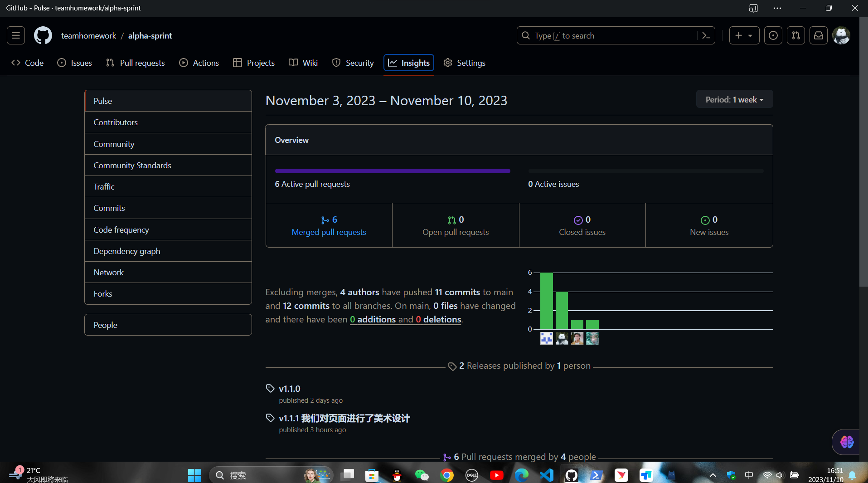The width and height of the screenshot is (868, 483).
Task: Click the GitHub app icon in taskbar
Action: click(x=572, y=475)
